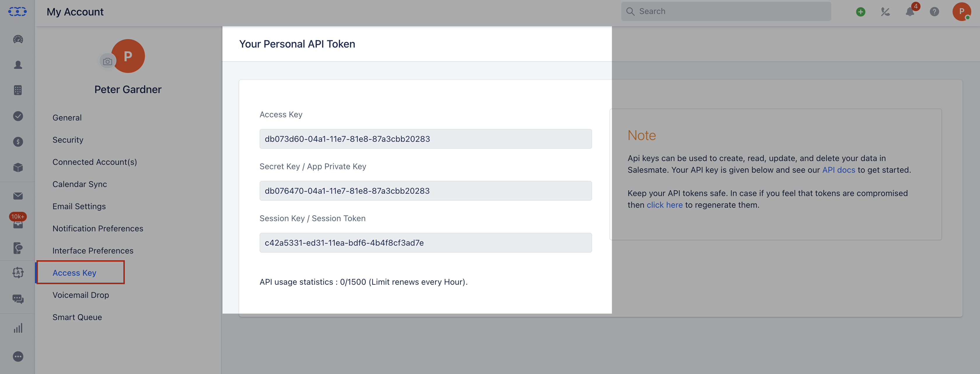The height and width of the screenshot is (374, 980).
Task: Open the chat messages icon in sidebar
Action: [x=18, y=299]
